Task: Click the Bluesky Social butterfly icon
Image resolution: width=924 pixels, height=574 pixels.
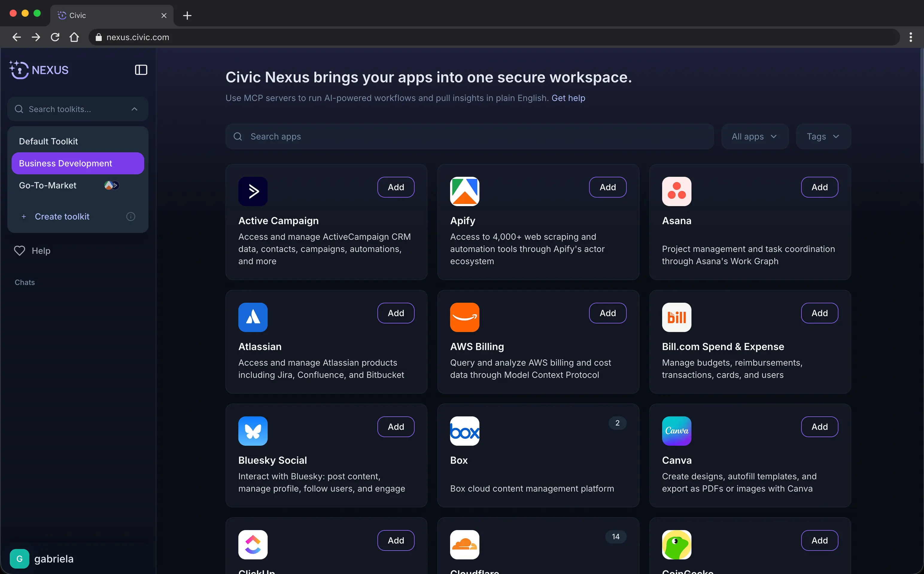Action: click(x=253, y=431)
